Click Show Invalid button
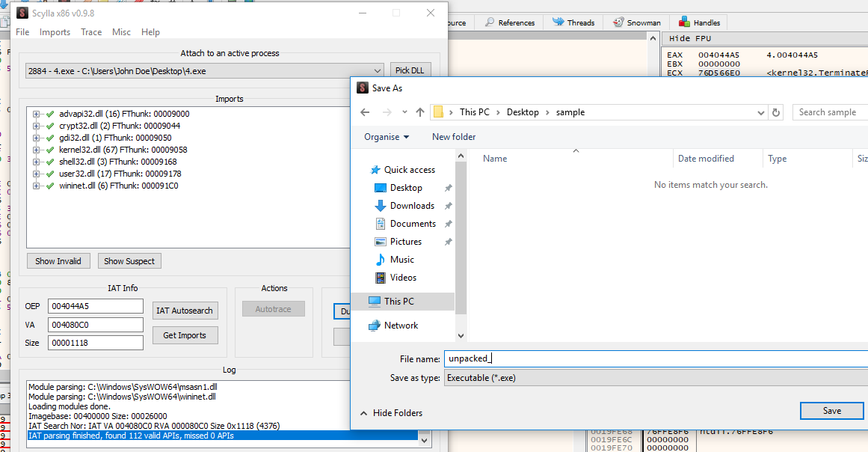This screenshot has width=868, height=452. [x=58, y=261]
